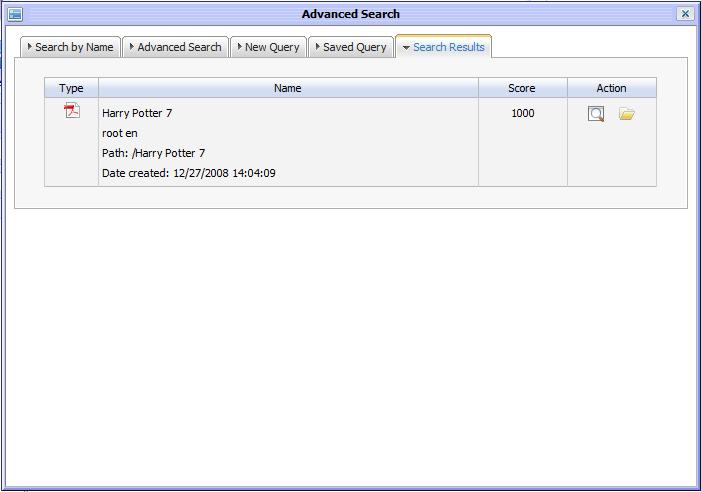
Task: Go to the Saved Query tab
Action: tap(351, 47)
